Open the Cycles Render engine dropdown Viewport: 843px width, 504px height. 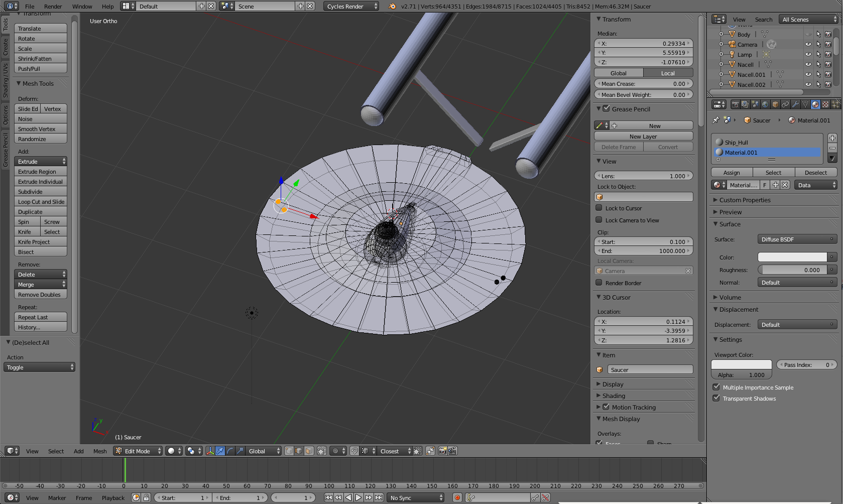pos(351,6)
